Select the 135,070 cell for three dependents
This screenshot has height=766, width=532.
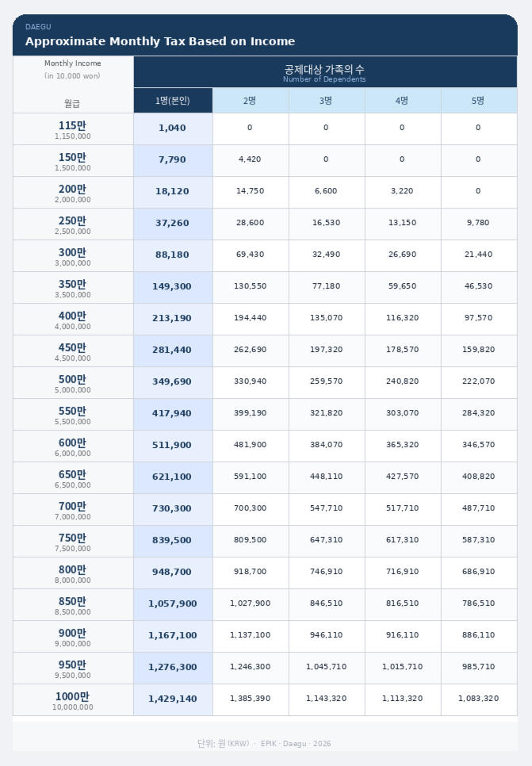coord(326,319)
